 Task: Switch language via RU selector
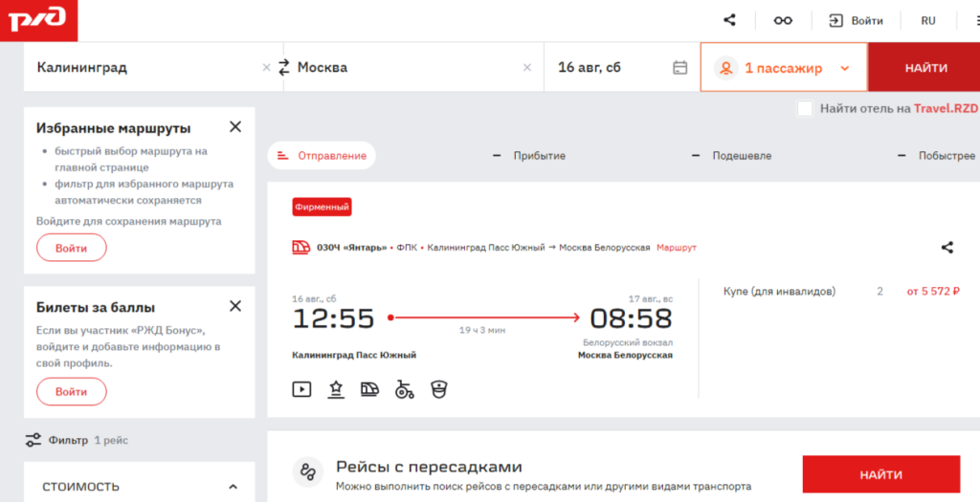tap(928, 21)
